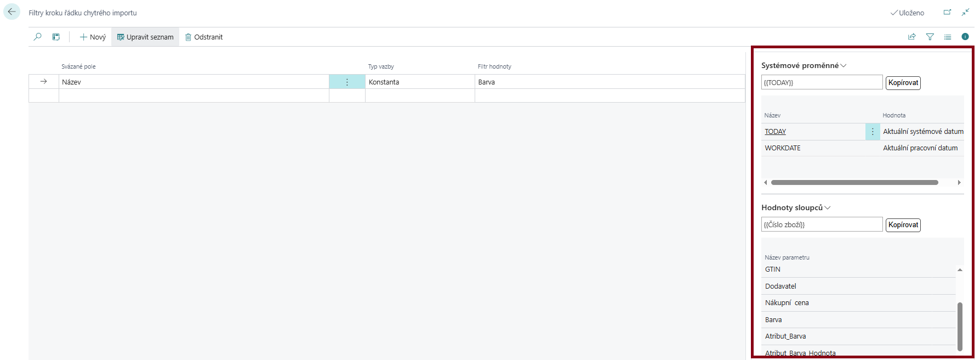The image size is (980, 360).
Task: Click the share icon in toolbar
Action: coord(912,37)
